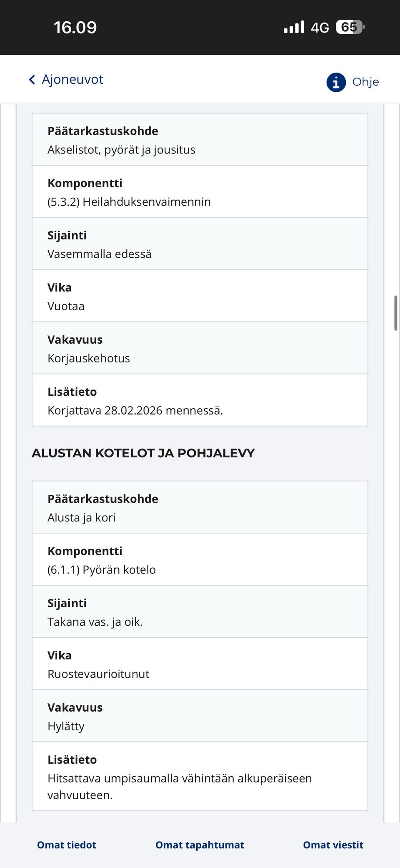Expand the ALUSTAN KOTELOT JA POHJALEVY section
This screenshot has height=868, width=400.
tap(144, 453)
